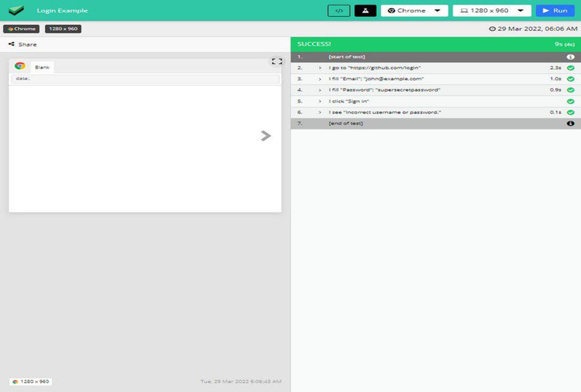The width and height of the screenshot is (581, 392).
Task: Click green checkmark on the go to step
Action: (570, 68)
